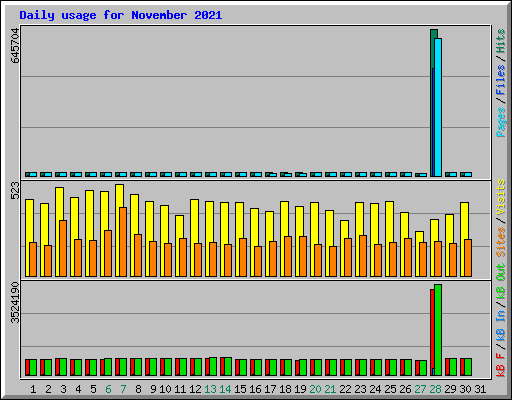512x400 pixels.
Task: Click day 6 weekend label on x-axis
Action: coord(108,389)
